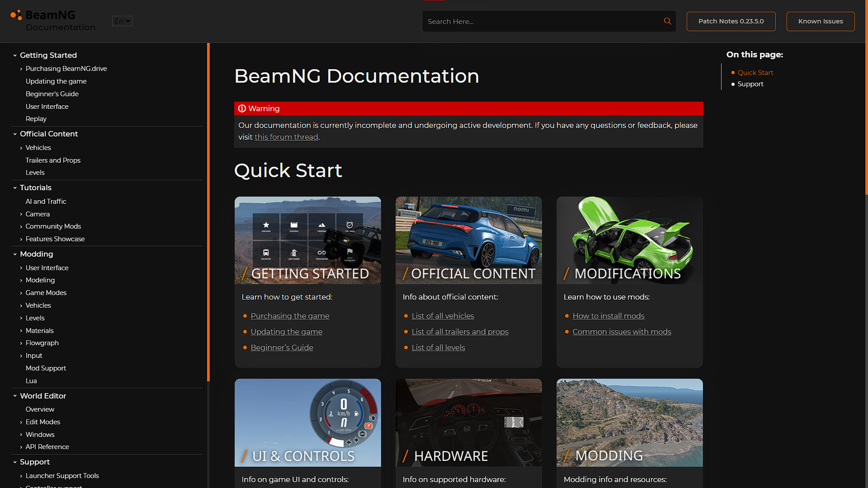Image resolution: width=868 pixels, height=488 pixels.
Task: Select Quick Start in page outline
Action: click(x=755, y=73)
